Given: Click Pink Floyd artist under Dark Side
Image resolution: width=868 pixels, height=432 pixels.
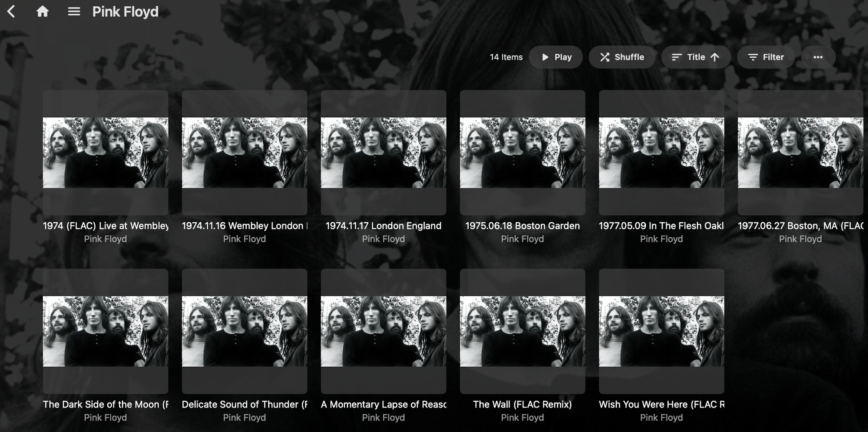Looking at the screenshot, I should tap(105, 417).
